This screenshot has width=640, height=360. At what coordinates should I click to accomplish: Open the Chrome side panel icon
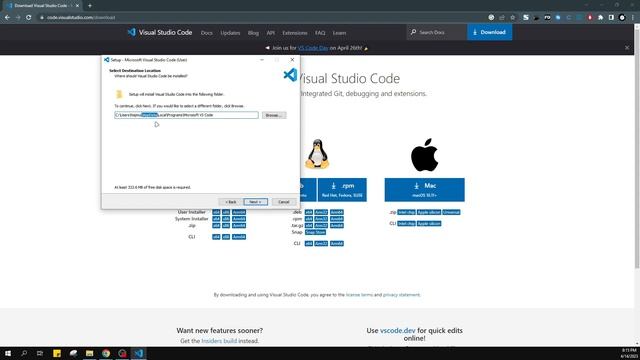[611, 18]
